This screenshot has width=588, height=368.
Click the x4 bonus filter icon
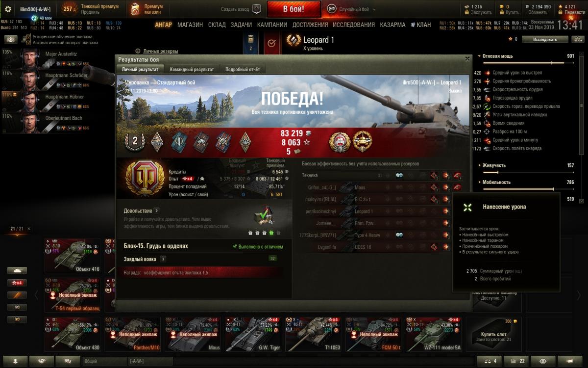tap(17, 283)
